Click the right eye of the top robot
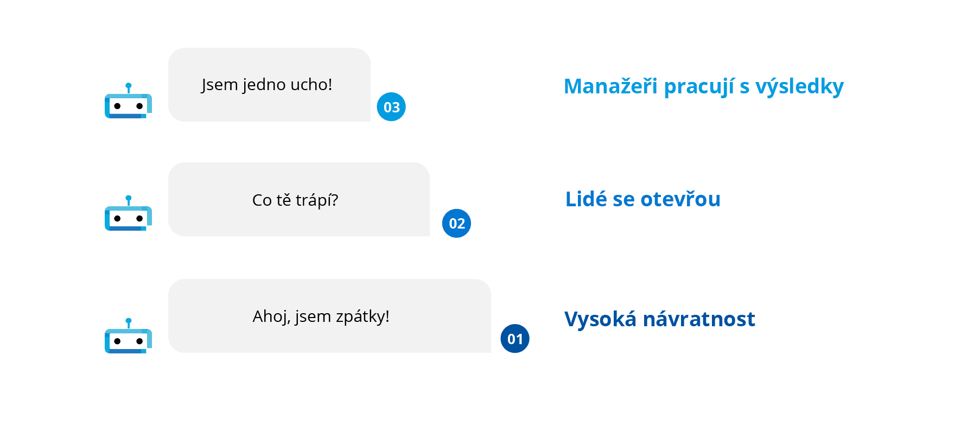 tap(139, 106)
